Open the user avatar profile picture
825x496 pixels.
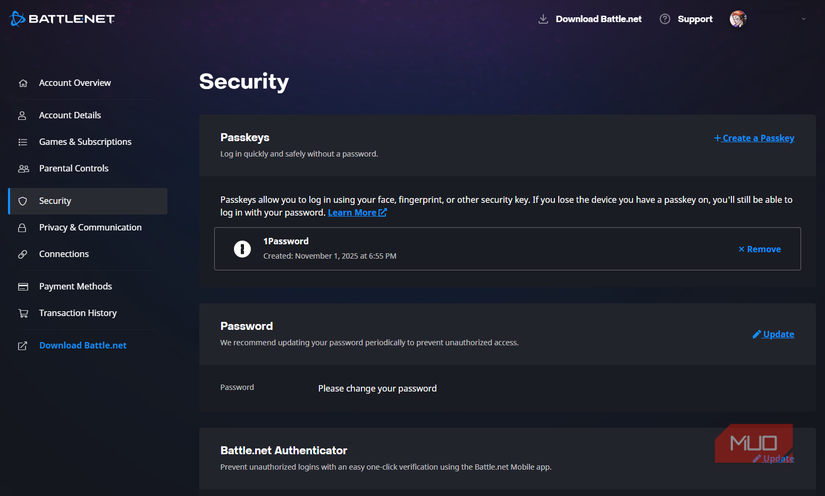pyautogui.click(x=738, y=19)
